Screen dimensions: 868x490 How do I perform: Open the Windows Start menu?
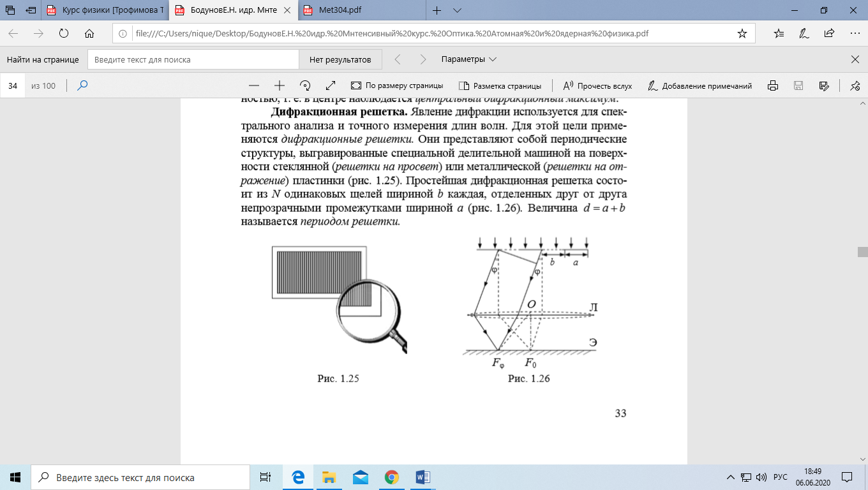(x=15, y=477)
